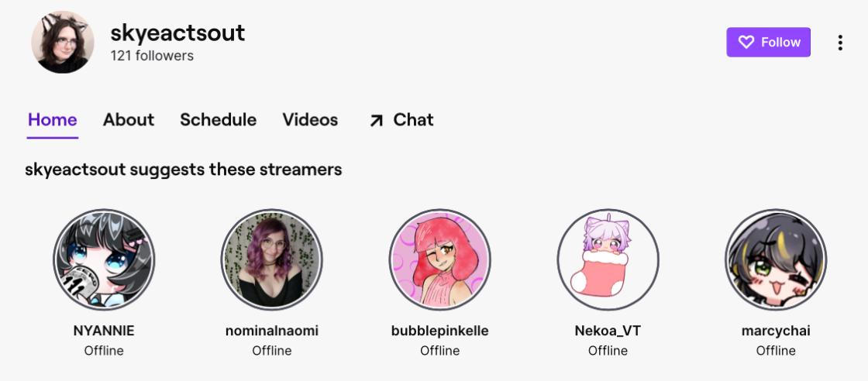The height and width of the screenshot is (381, 868).
Task: Go to the Videos tab
Action: click(x=310, y=119)
